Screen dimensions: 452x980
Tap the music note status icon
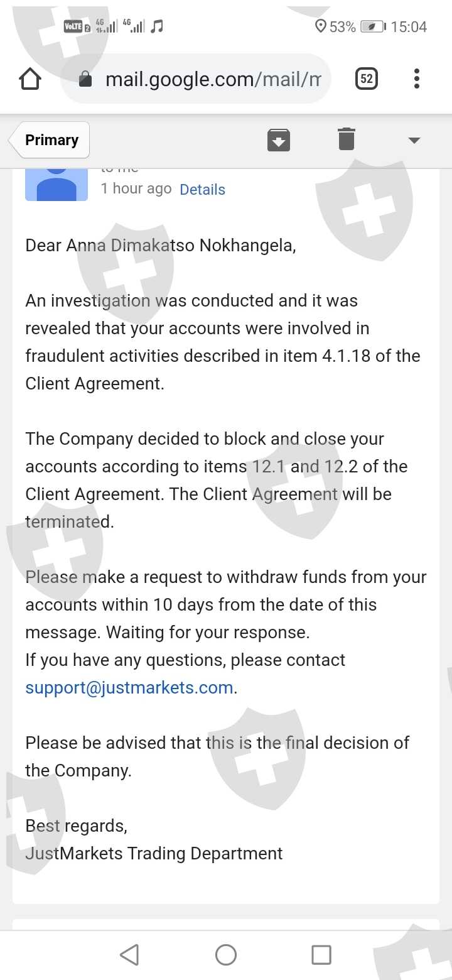[158, 26]
